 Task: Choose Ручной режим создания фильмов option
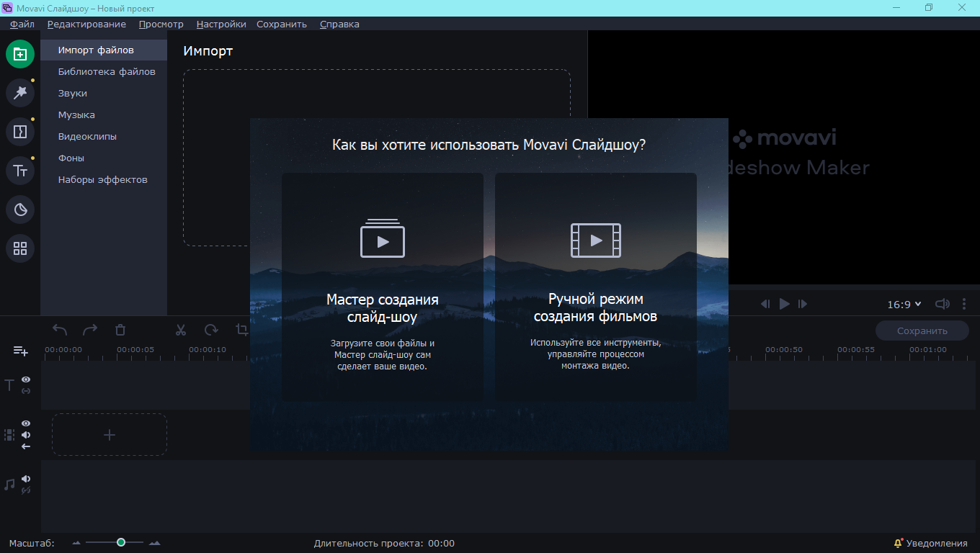tap(596, 287)
